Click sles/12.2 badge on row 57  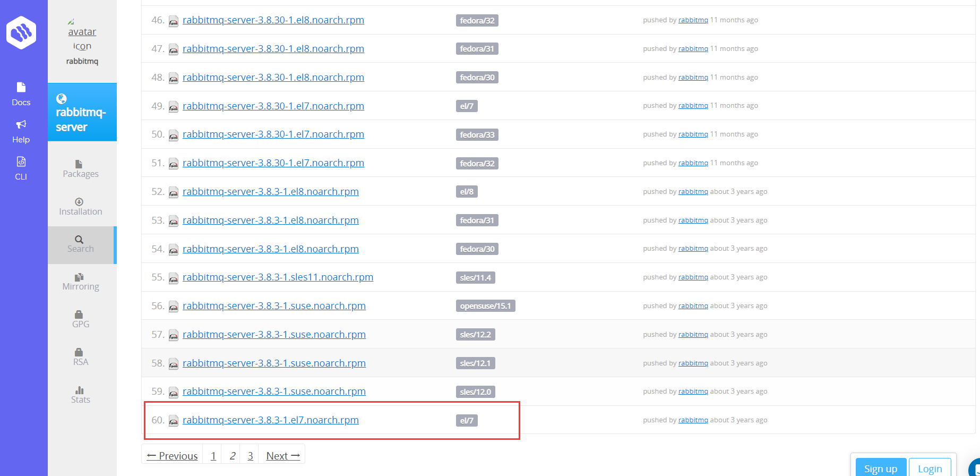(x=476, y=335)
